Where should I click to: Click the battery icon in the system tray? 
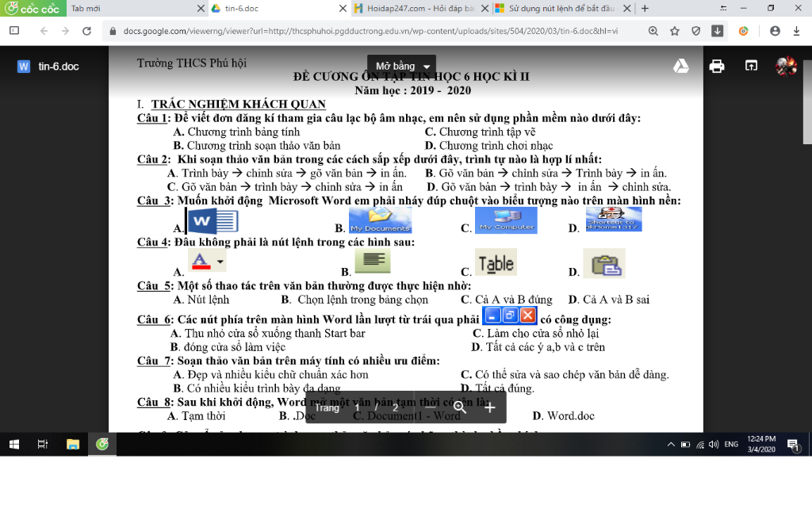[x=686, y=444]
